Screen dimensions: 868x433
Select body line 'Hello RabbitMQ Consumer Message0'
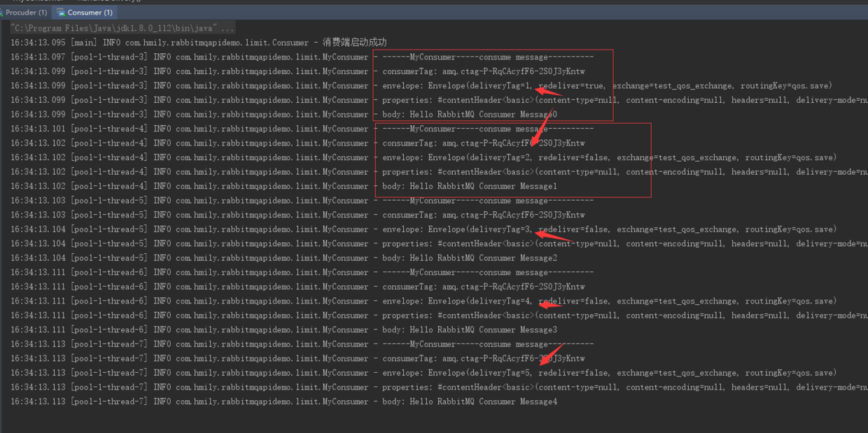pos(284,115)
